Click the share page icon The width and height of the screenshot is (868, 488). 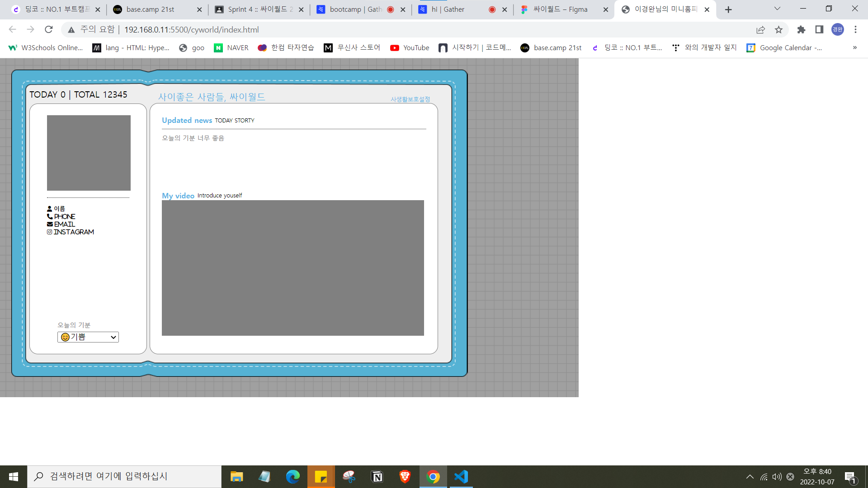point(760,29)
